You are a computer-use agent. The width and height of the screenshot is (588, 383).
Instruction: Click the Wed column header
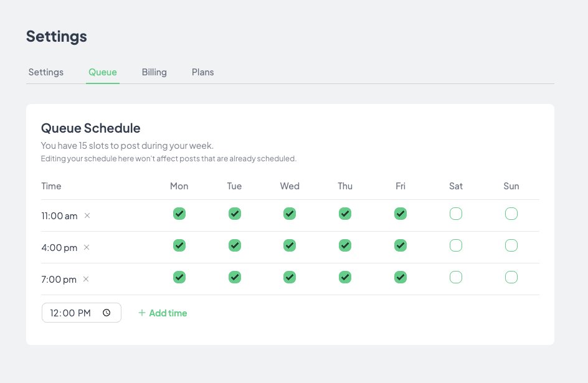pos(290,186)
